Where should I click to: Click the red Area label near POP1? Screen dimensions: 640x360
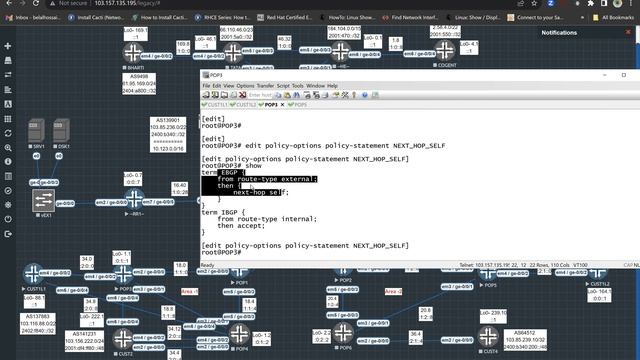coord(189,291)
